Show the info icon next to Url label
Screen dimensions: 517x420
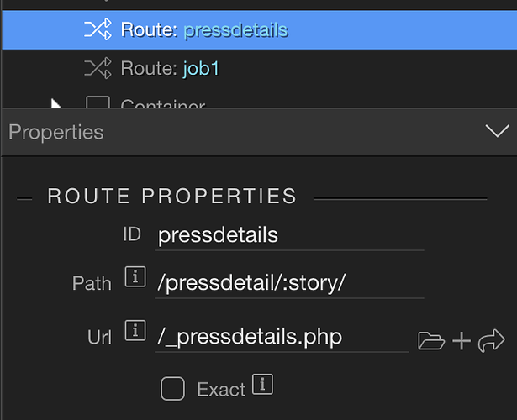pyautogui.click(x=135, y=330)
